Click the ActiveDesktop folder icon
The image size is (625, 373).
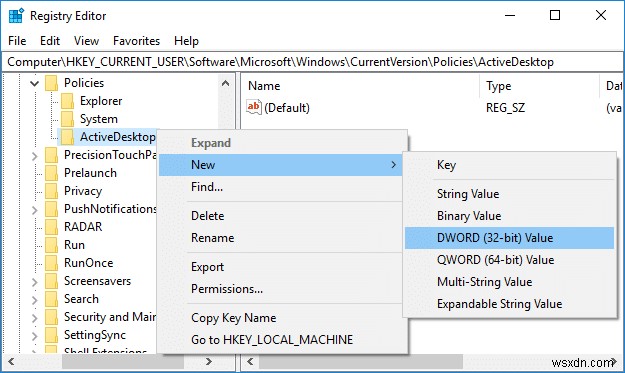pos(67,137)
